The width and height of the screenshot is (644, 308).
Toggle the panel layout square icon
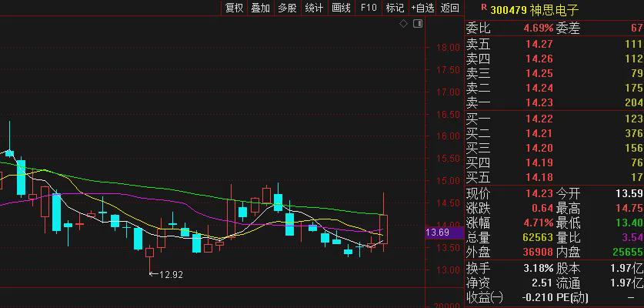(418, 24)
